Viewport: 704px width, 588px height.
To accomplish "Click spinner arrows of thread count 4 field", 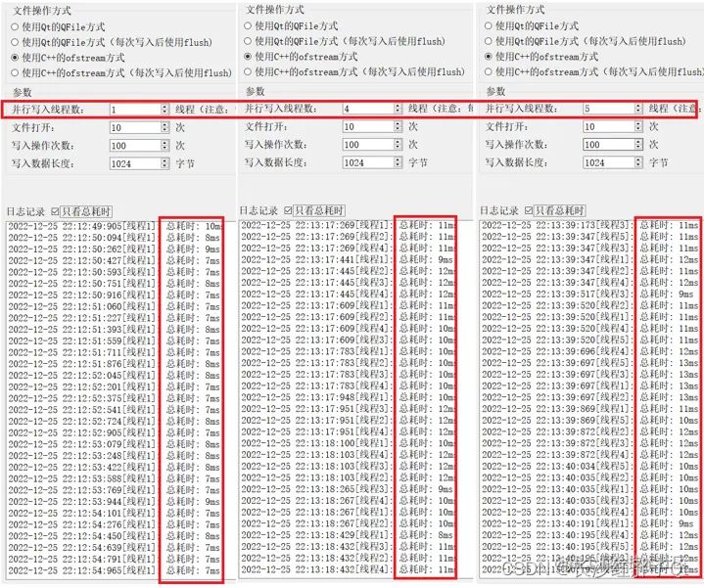I will click(x=398, y=108).
